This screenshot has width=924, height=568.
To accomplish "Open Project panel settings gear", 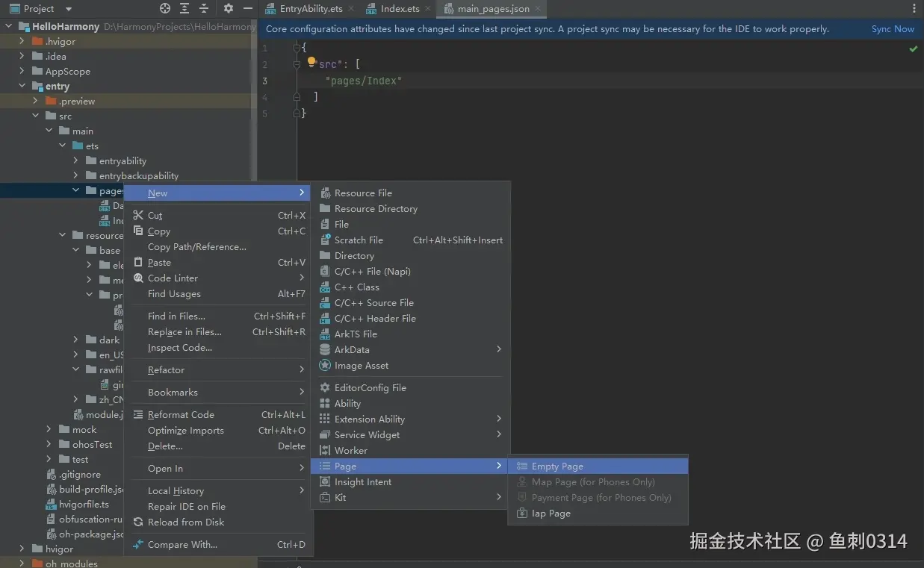I will click(x=229, y=8).
